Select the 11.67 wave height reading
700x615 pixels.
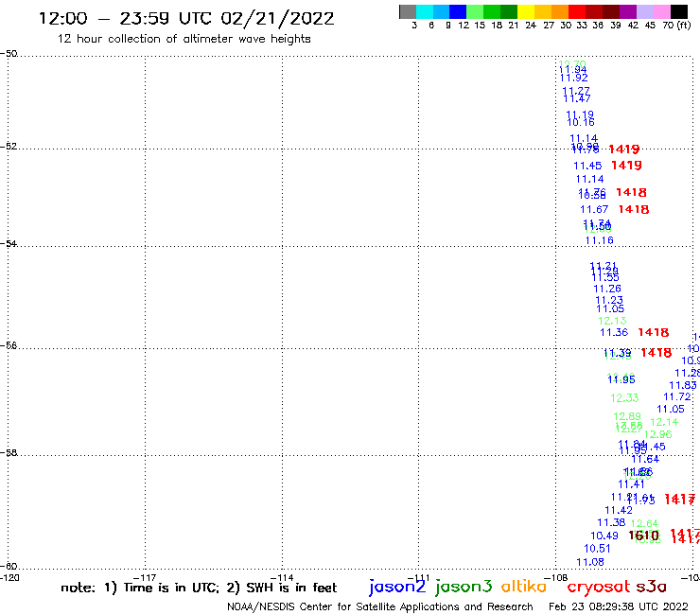[594, 209]
